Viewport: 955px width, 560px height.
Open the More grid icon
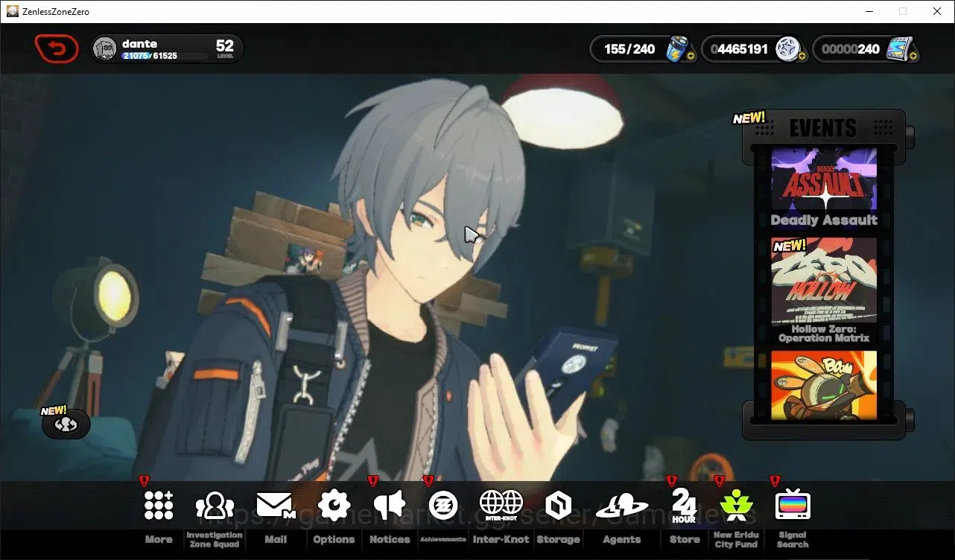(x=159, y=506)
